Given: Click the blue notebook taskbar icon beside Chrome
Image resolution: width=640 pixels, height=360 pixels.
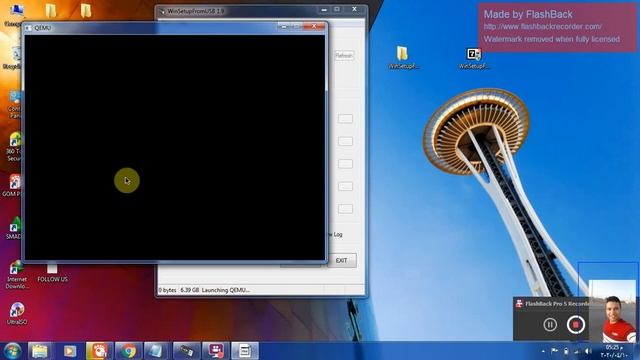Looking at the screenshot, I should [x=156, y=351].
